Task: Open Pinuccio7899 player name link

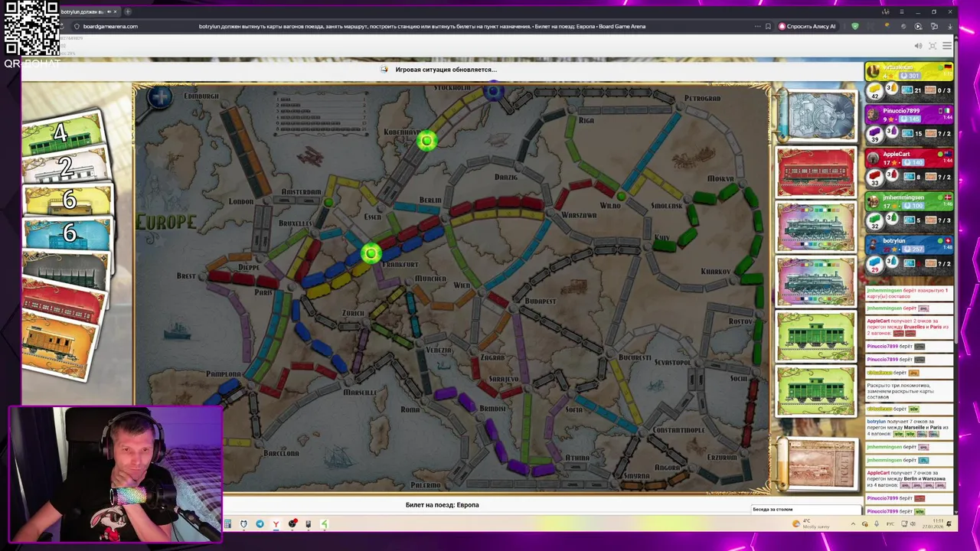Action: (901, 111)
